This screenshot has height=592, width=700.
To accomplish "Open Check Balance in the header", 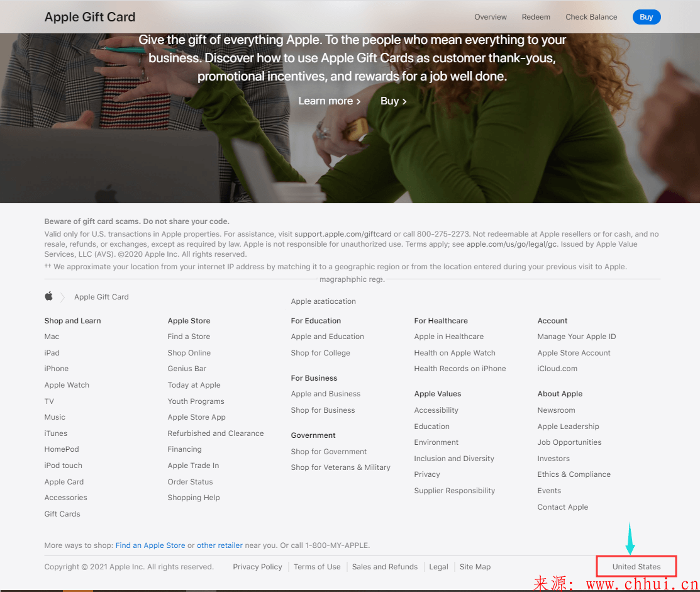I will click(x=591, y=17).
